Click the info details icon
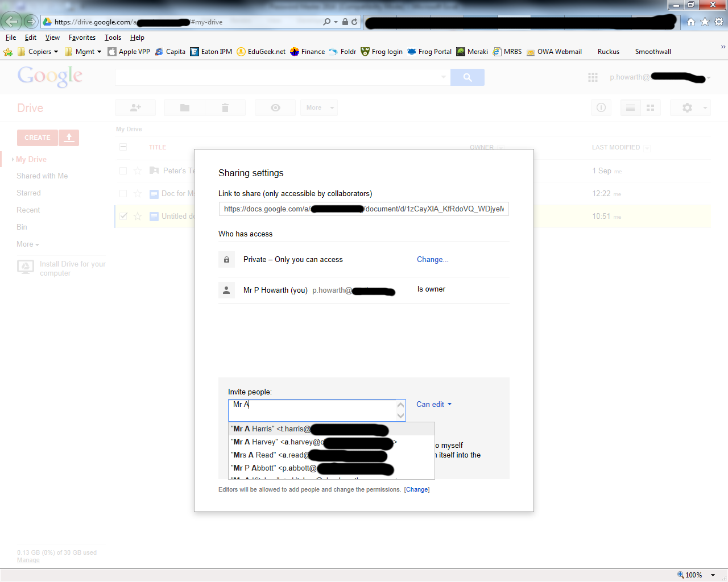The image size is (728, 582). [x=601, y=107]
